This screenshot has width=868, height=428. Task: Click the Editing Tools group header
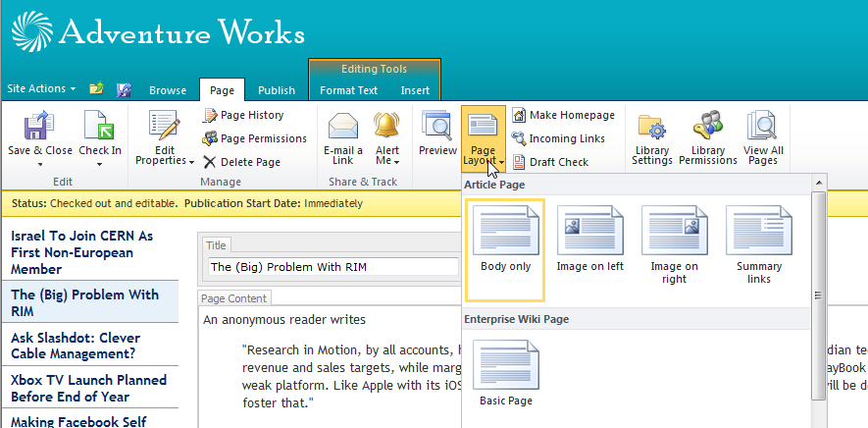pyautogui.click(x=375, y=70)
